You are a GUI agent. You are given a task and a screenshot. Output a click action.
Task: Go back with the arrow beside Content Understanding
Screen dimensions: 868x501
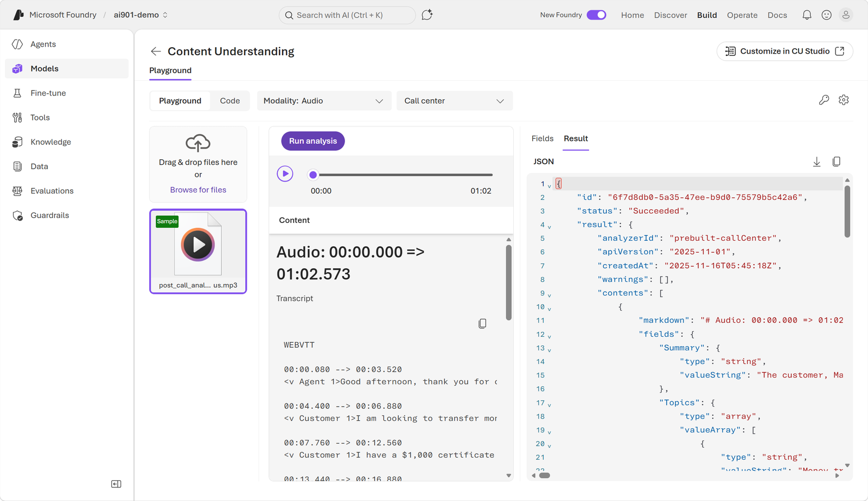coord(156,51)
